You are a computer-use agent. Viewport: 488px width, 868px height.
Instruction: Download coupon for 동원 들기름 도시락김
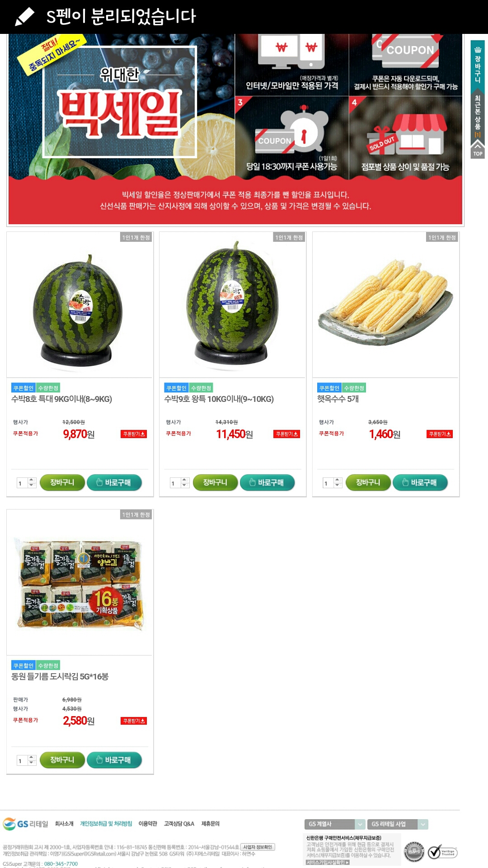pos(134,721)
